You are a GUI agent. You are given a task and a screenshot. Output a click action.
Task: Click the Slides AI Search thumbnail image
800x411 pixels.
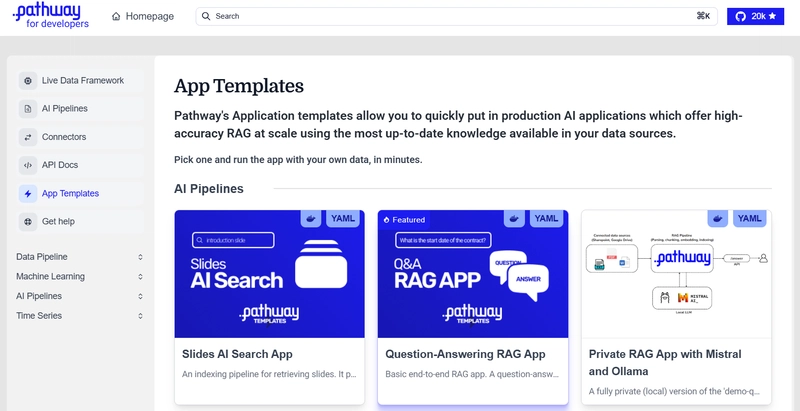[x=269, y=274]
